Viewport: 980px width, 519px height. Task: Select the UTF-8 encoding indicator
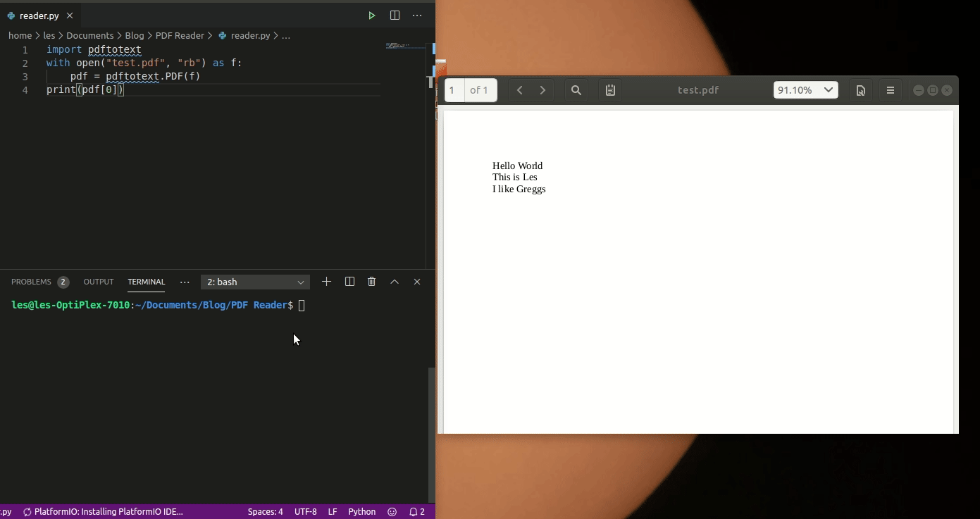pos(305,511)
